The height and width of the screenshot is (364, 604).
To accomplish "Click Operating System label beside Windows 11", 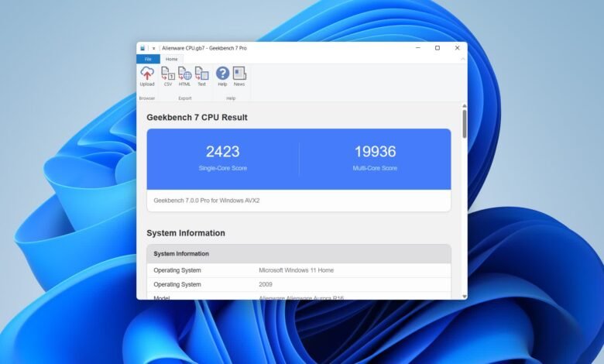I will pyautogui.click(x=177, y=270).
